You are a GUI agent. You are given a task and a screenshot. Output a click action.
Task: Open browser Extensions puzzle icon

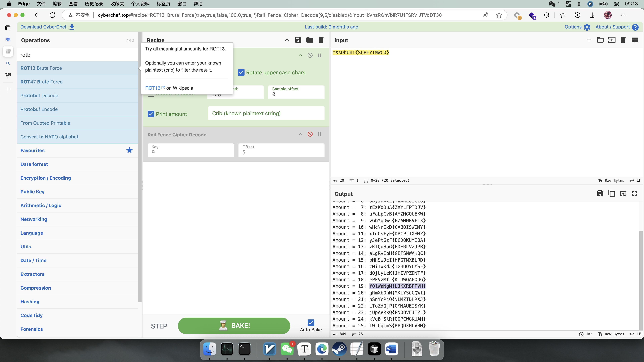pos(547,15)
